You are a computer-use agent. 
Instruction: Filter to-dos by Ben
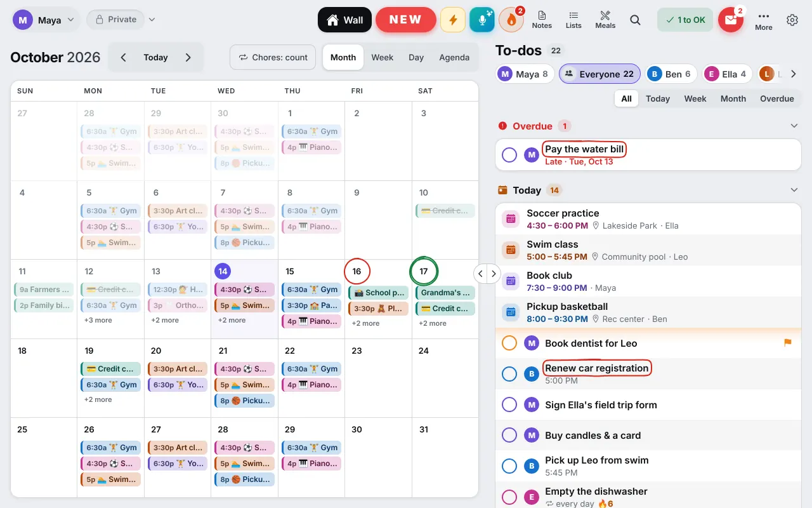tap(671, 74)
